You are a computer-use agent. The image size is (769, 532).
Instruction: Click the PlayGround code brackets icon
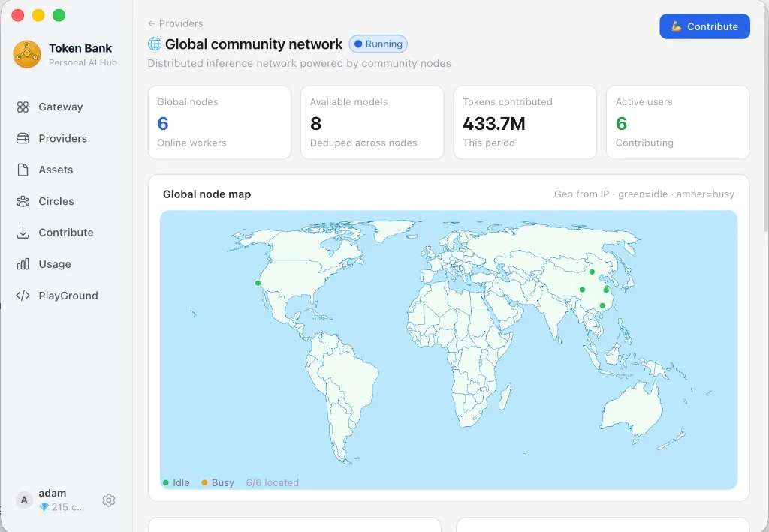coord(23,296)
